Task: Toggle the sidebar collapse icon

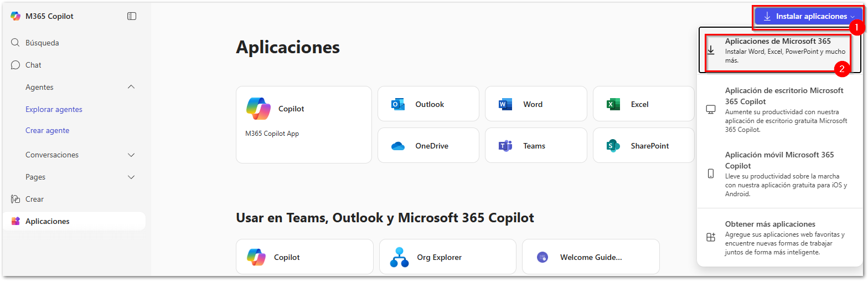Action: pos(131,16)
